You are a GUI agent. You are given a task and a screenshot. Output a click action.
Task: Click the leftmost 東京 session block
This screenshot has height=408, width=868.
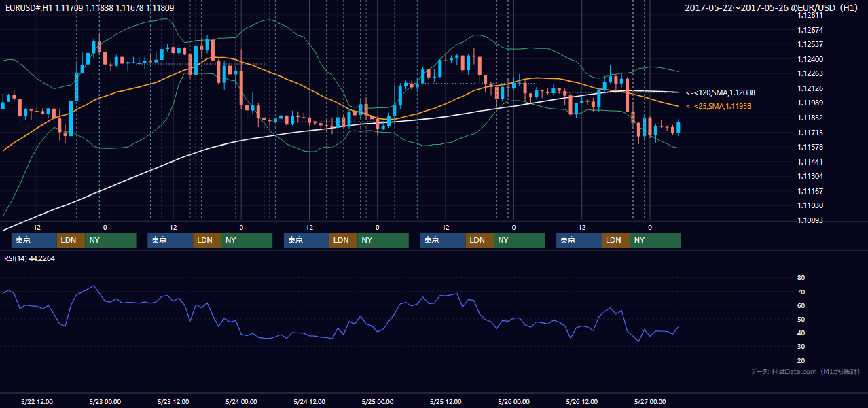tap(34, 240)
